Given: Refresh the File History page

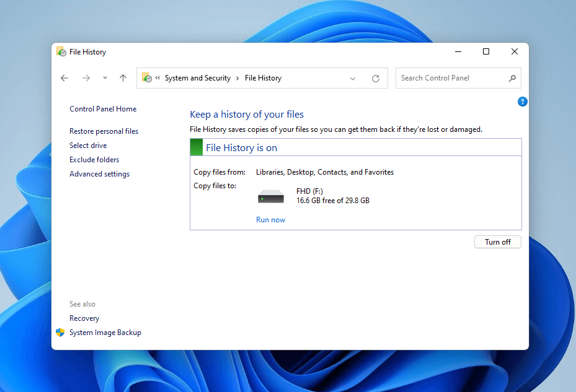Looking at the screenshot, I should click(x=376, y=78).
